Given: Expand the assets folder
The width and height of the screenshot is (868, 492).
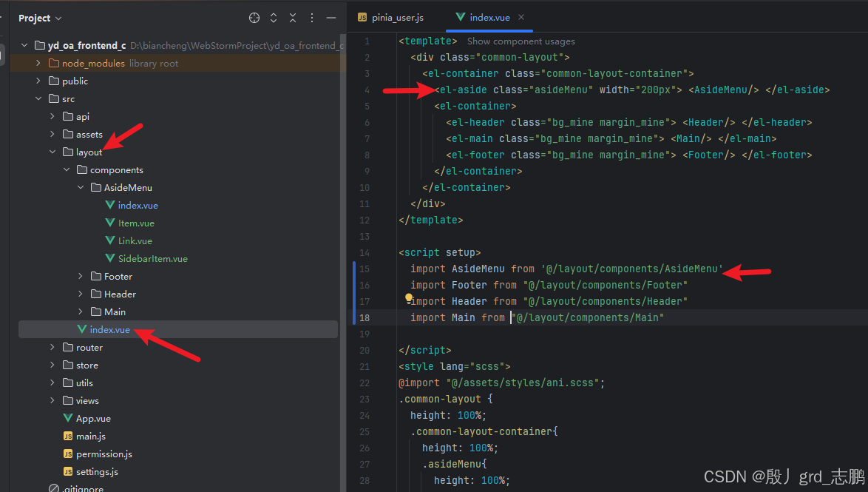Looking at the screenshot, I should pyautogui.click(x=52, y=134).
